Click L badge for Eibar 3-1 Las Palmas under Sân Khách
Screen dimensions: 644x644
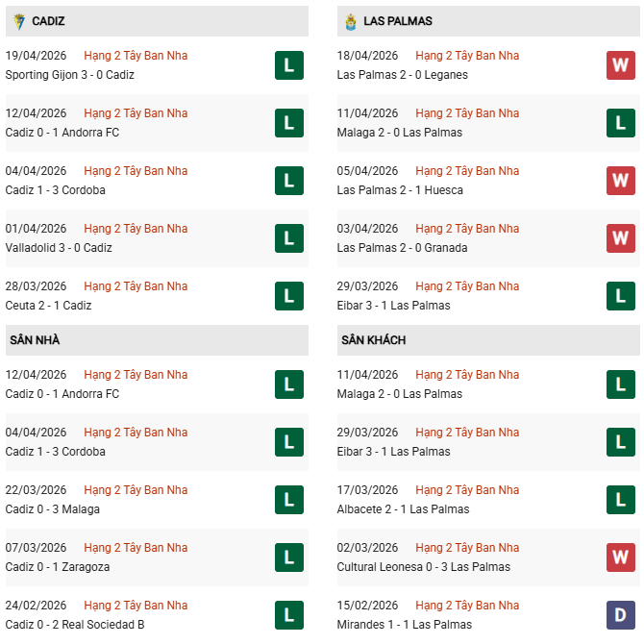pyautogui.click(x=620, y=442)
